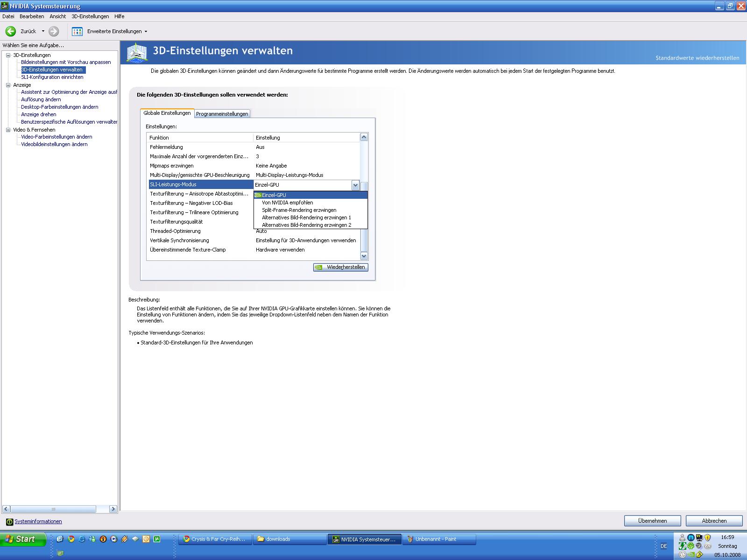Open the Systeminformationen link
The height and width of the screenshot is (560, 747).
(38, 522)
